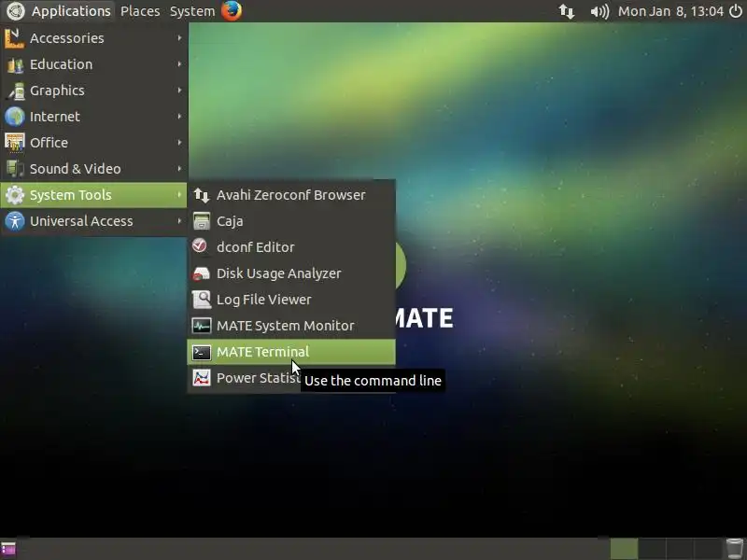Click the network connection indicator icon
Screen dimensions: 747x560
(x=566, y=11)
